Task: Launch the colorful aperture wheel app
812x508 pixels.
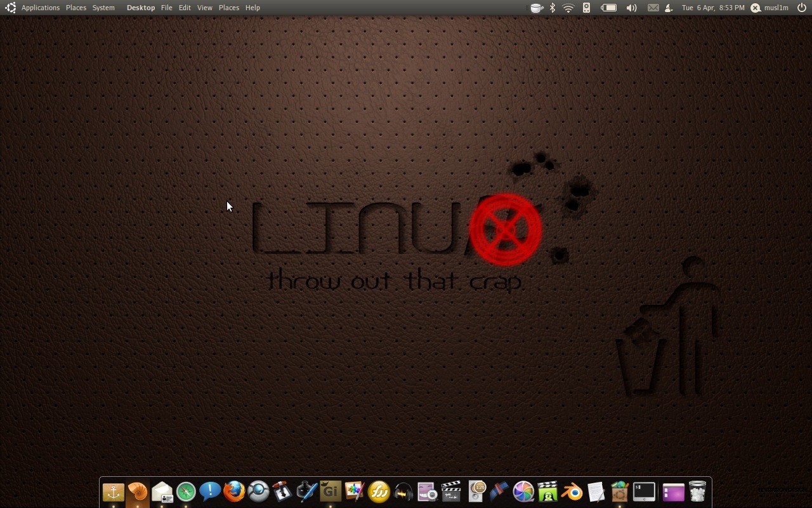Action: [x=523, y=492]
